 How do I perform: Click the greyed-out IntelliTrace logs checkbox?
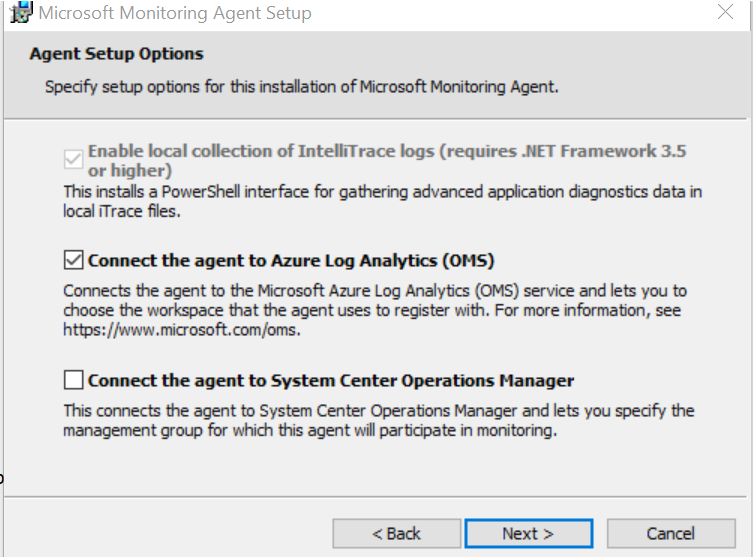73,159
